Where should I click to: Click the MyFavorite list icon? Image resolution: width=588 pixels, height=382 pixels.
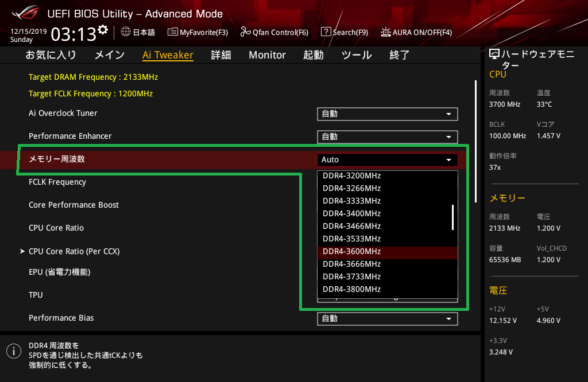click(172, 32)
